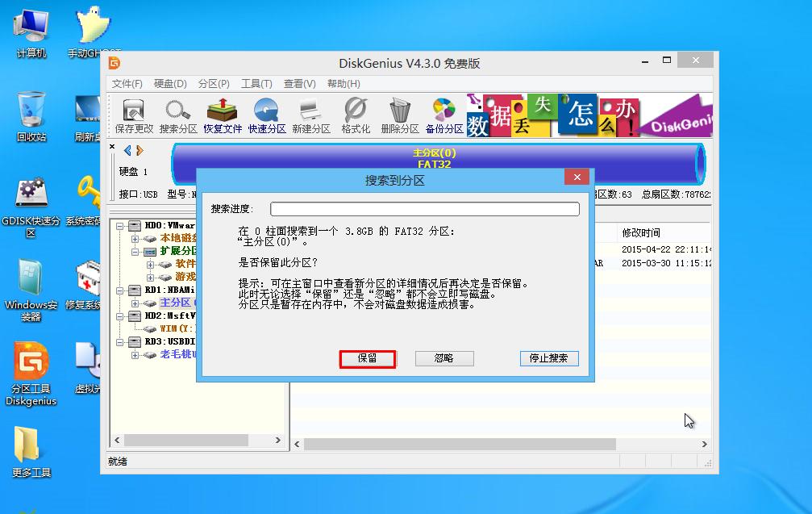Open the 分区工具 Diskgenius desktop shortcut
This screenshot has height=514, width=812.
[x=30, y=361]
